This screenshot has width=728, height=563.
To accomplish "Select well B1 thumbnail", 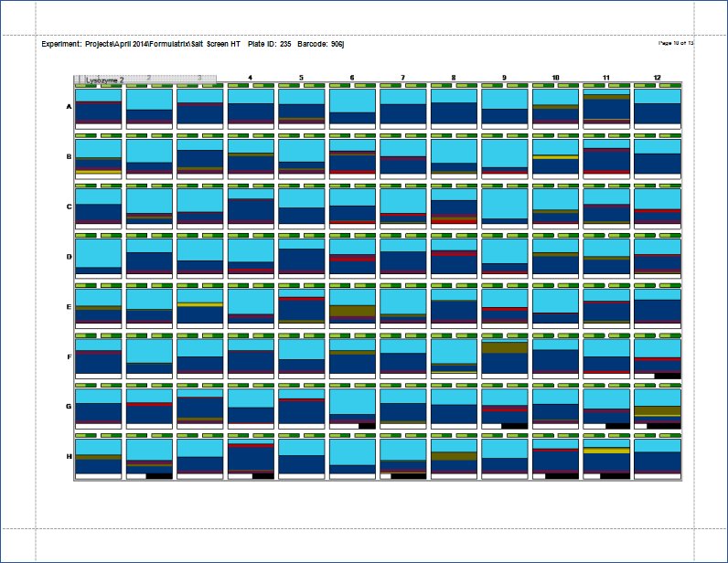I will (x=99, y=156).
